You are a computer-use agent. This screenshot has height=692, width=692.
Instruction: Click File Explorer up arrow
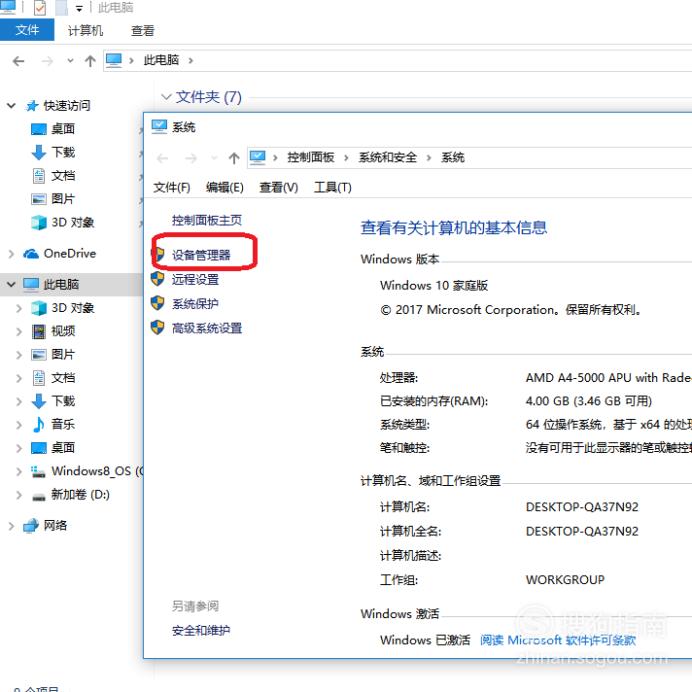pos(90,61)
